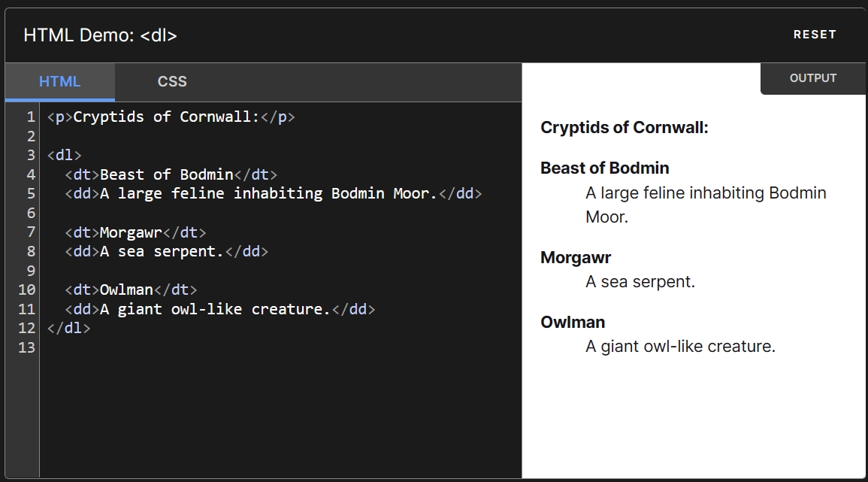868x482 pixels.
Task: Click the opening <dl> tag on line 3
Action: (64, 156)
